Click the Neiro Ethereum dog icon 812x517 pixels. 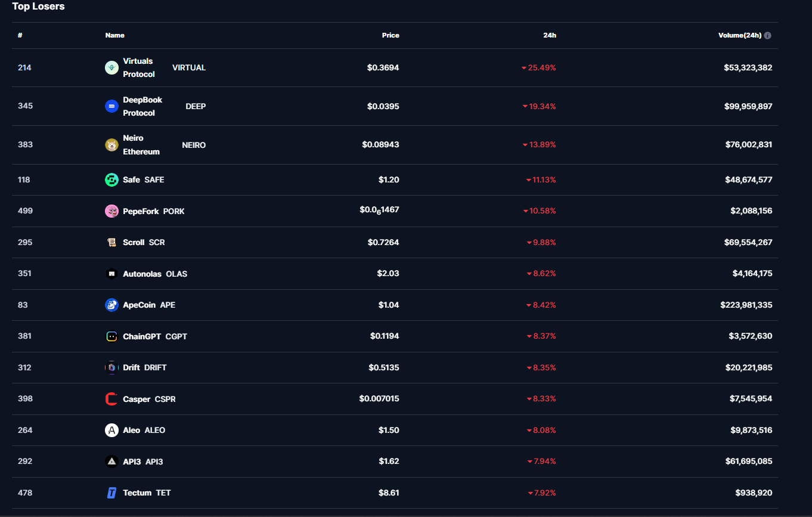click(111, 145)
